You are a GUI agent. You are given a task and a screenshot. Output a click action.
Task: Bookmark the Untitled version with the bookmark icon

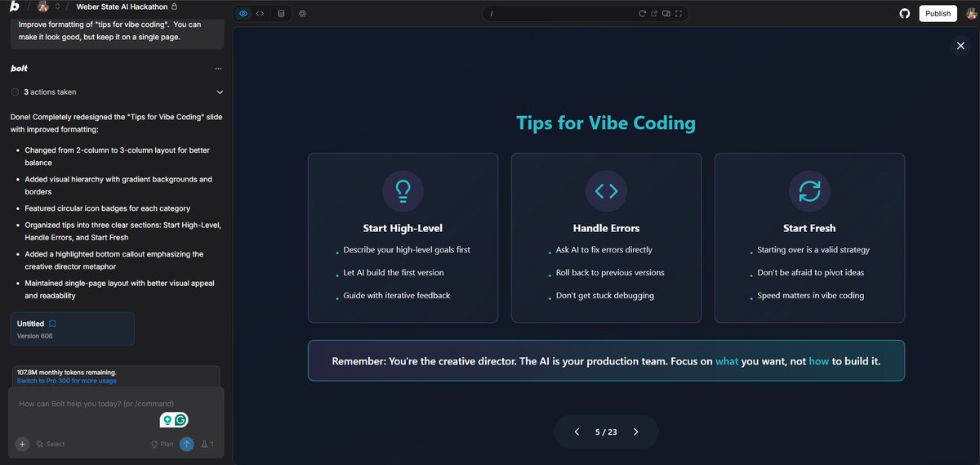coord(52,324)
